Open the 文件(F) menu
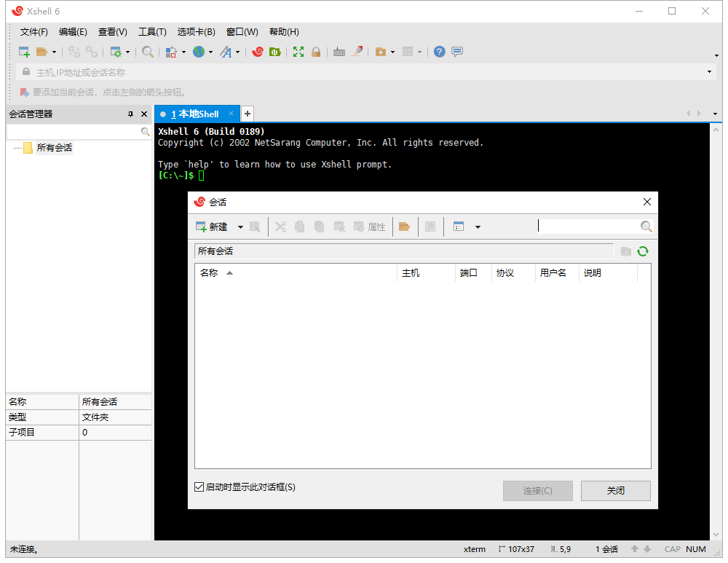The width and height of the screenshot is (728, 563). pos(34,32)
